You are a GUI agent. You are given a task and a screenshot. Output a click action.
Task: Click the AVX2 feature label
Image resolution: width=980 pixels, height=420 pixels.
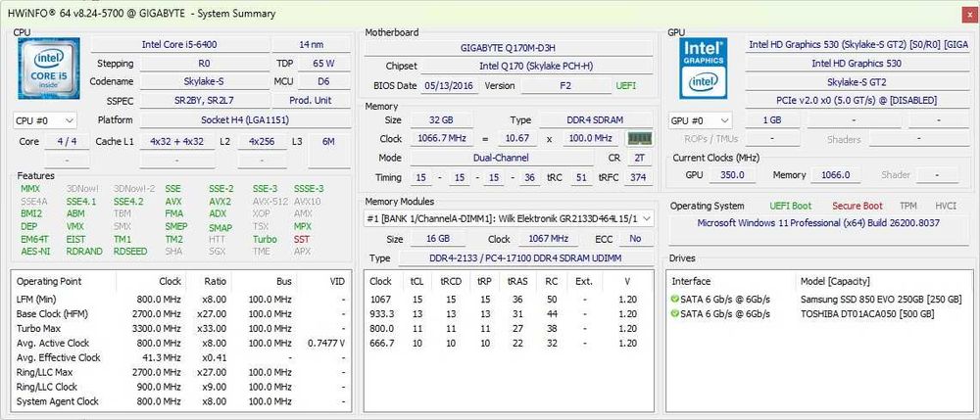[x=220, y=202]
